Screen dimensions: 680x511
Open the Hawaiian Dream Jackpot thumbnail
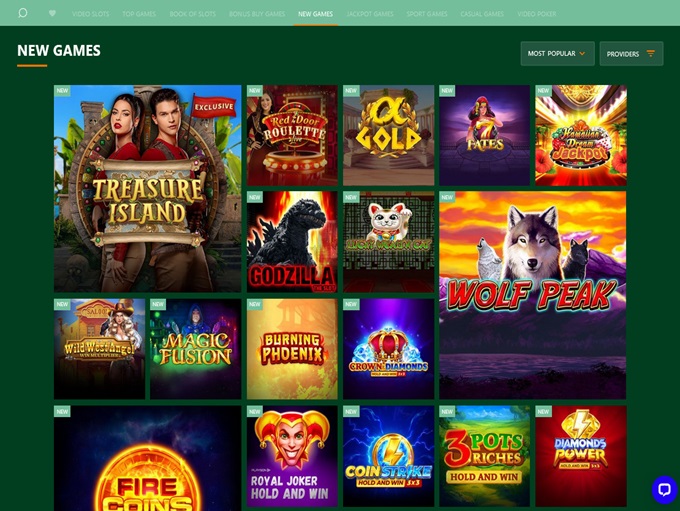(581, 135)
